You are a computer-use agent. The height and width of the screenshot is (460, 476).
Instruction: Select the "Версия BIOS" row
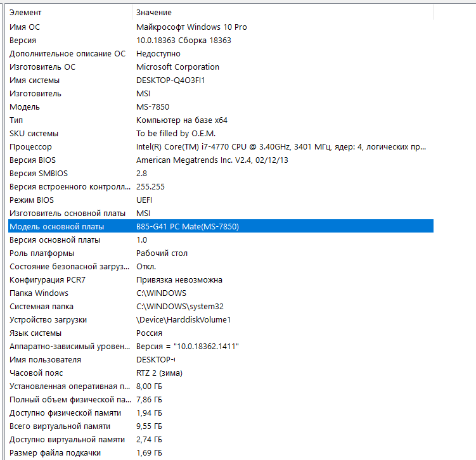[x=221, y=160]
